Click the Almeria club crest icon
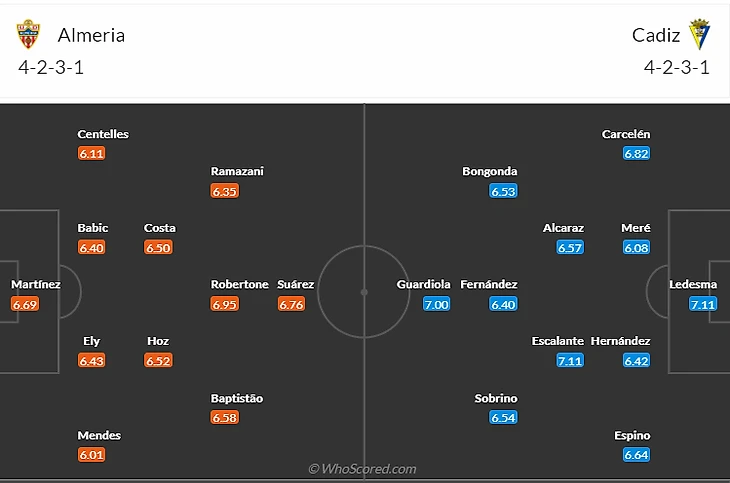This screenshot has height=483, width=730. (x=28, y=36)
